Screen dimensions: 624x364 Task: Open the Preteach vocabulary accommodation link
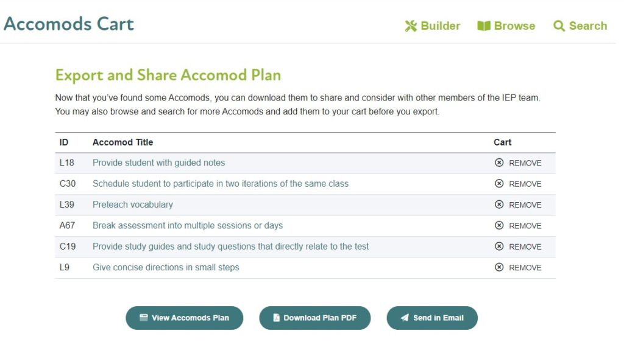pyautogui.click(x=132, y=205)
